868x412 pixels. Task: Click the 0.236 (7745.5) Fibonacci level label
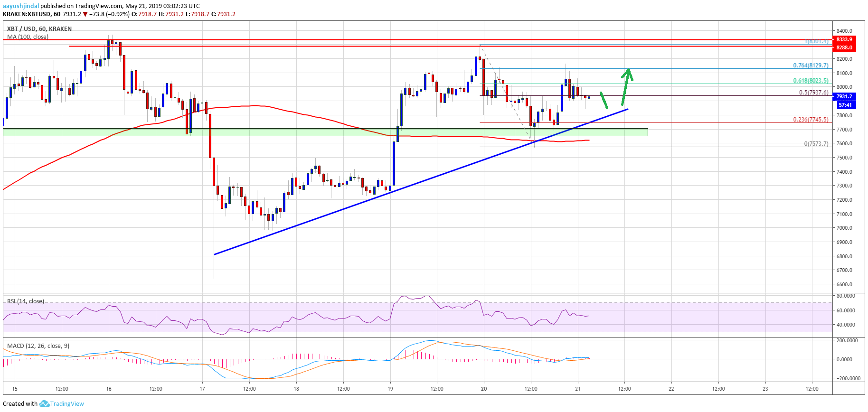(811, 120)
